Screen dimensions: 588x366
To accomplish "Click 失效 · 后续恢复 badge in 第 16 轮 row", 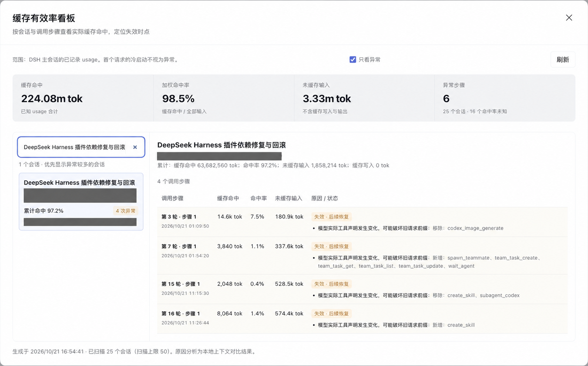I will [332, 314].
